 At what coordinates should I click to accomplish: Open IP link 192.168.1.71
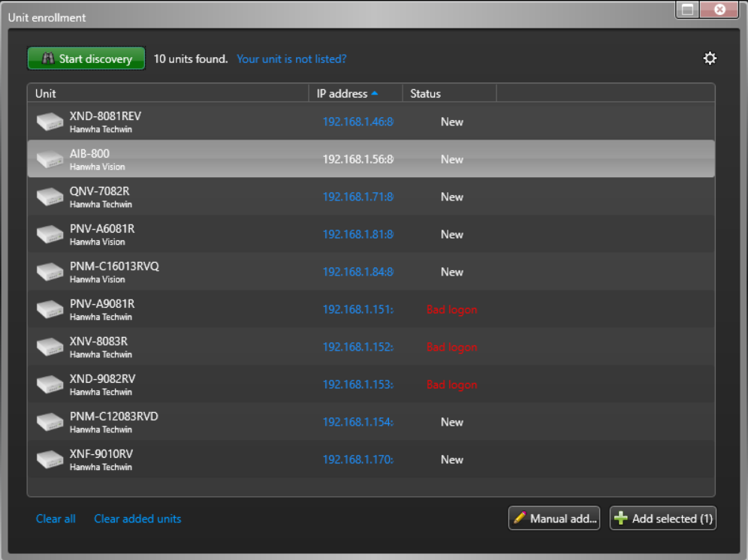358,197
